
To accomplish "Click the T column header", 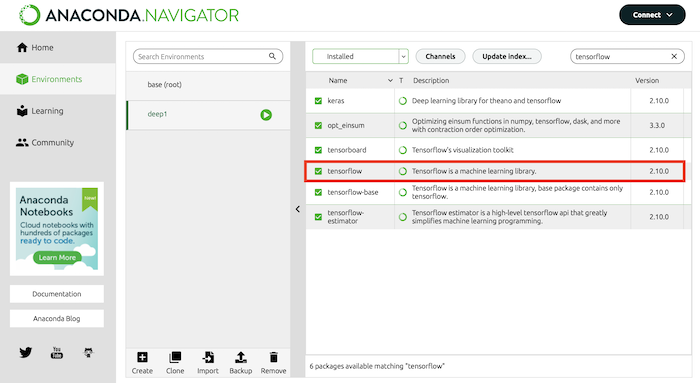I will click(x=401, y=80).
